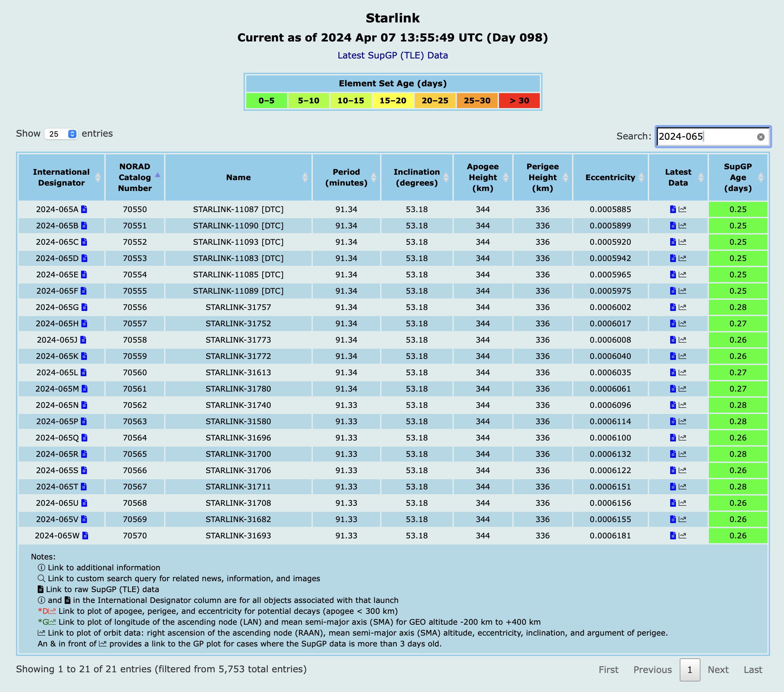Open orbit plot icon for STARLINK-31693

pos(682,535)
